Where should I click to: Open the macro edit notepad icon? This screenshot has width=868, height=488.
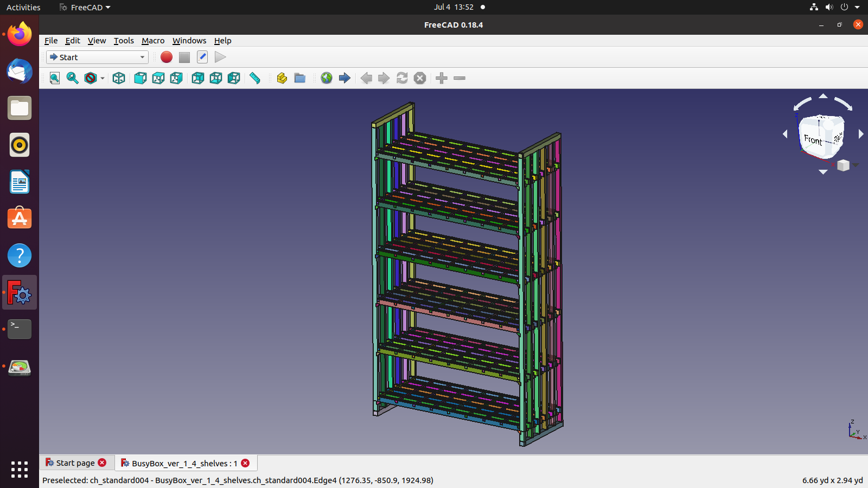click(202, 57)
